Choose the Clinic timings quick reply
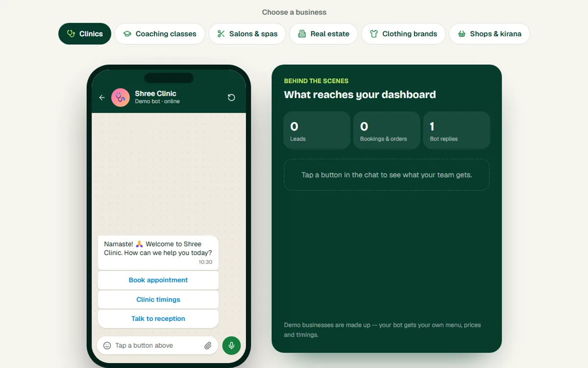The width and height of the screenshot is (588, 368). click(x=158, y=300)
